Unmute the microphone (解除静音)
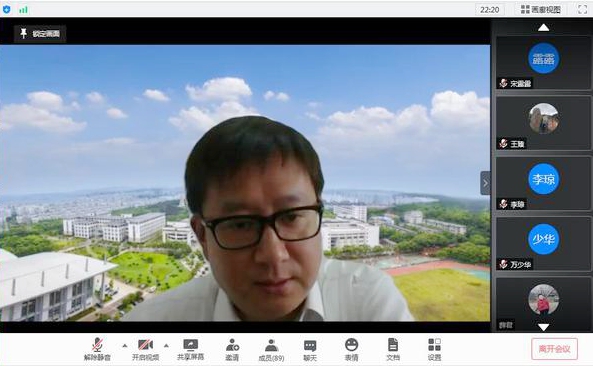 (97, 349)
